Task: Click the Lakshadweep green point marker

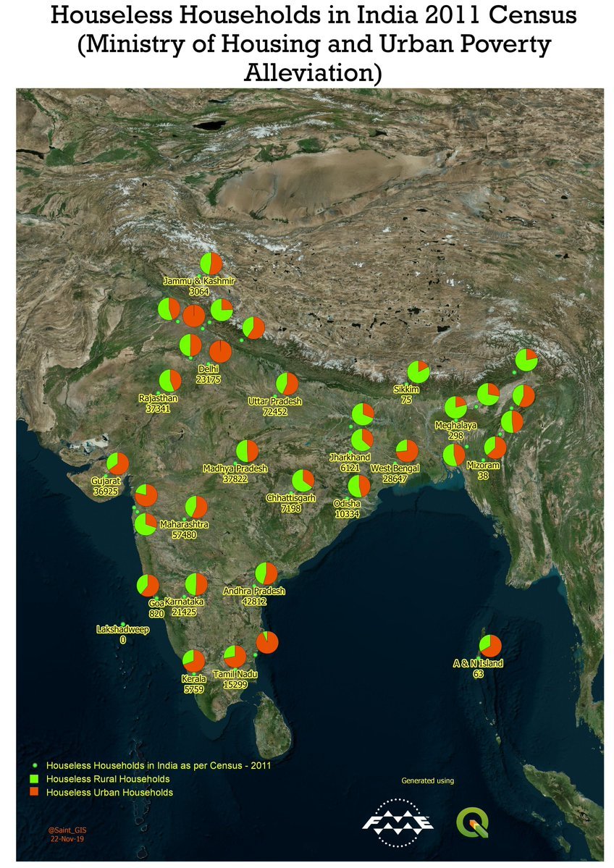Action: [x=123, y=624]
